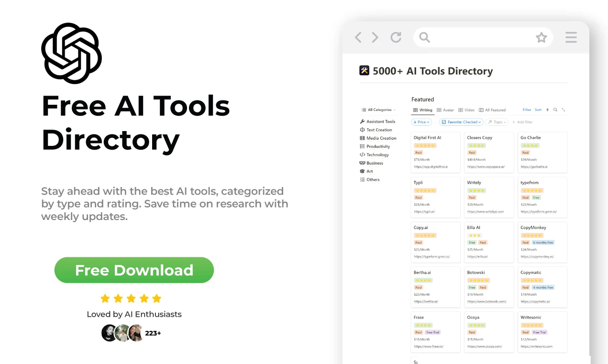Click the browser forward arrow
Image resolution: width=608 pixels, height=364 pixels.
(375, 37)
